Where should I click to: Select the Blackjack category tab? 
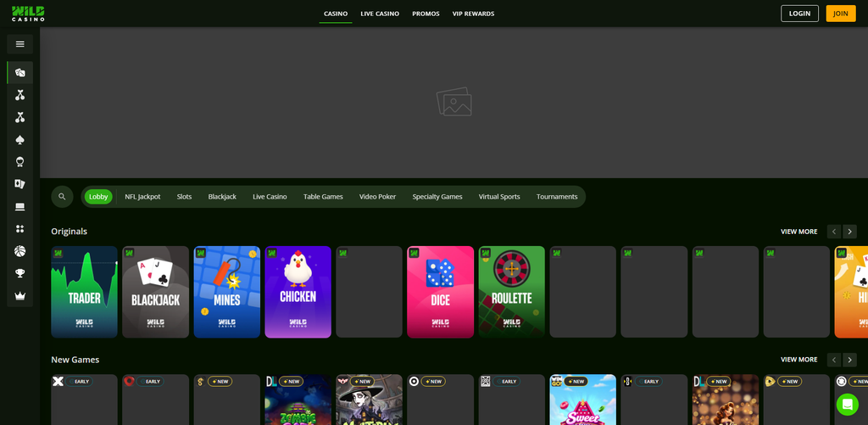coord(222,197)
